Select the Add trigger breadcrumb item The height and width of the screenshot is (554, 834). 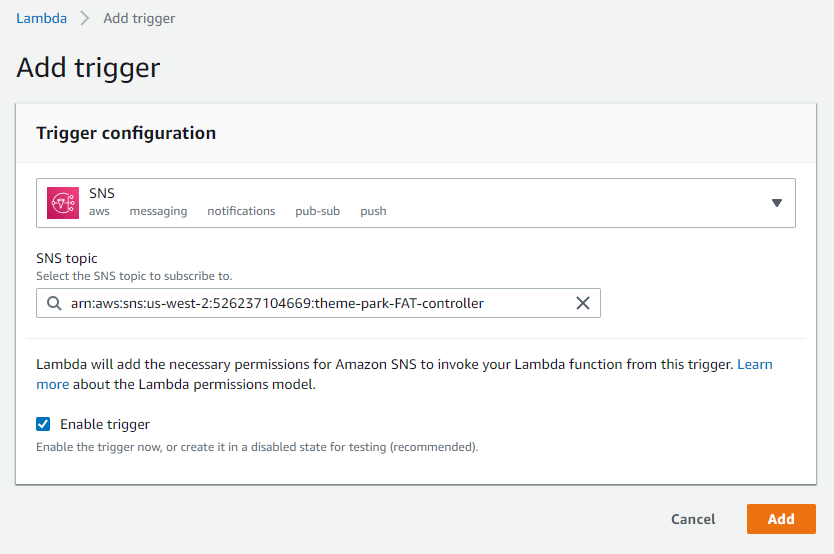coord(139,19)
